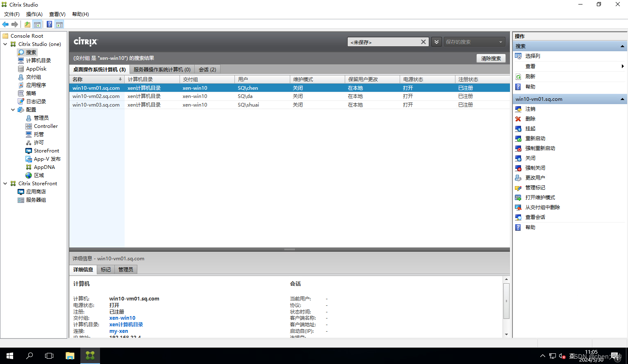Click the Citrix Studio taskbar icon
The height and width of the screenshot is (364, 628).
(x=90, y=356)
